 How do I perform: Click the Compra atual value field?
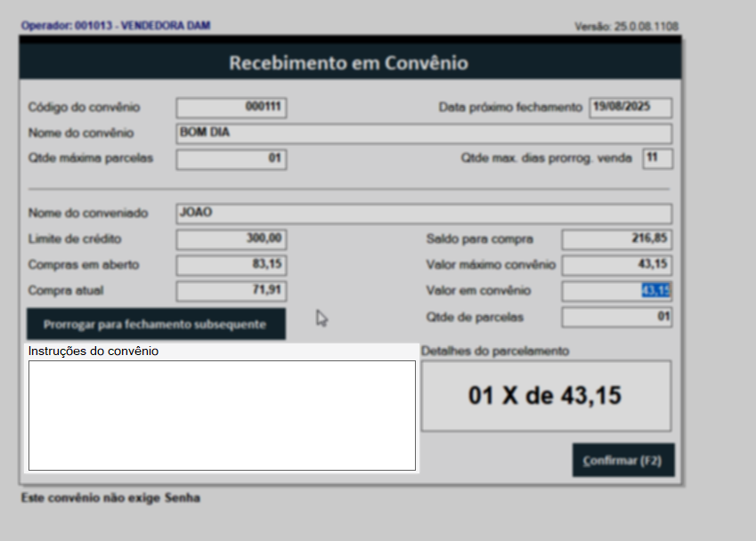(x=232, y=291)
